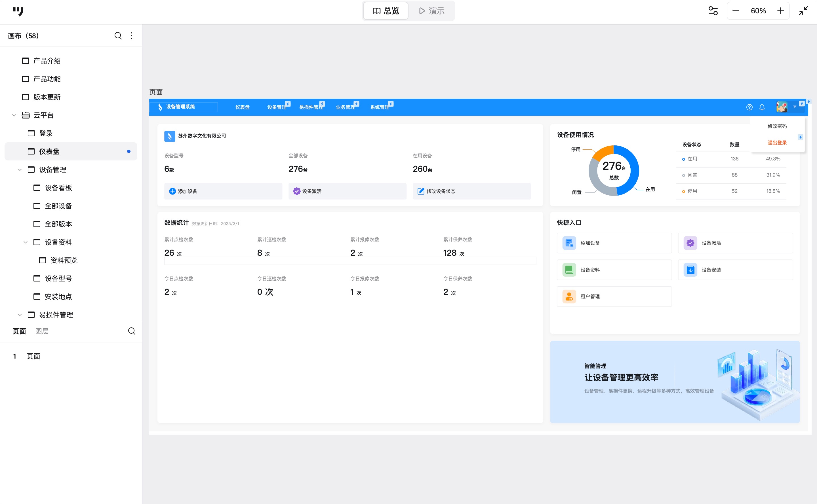Decrease zoom with the minus button
The width and height of the screenshot is (817, 504).
pyautogui.click(x=736, y=11)
